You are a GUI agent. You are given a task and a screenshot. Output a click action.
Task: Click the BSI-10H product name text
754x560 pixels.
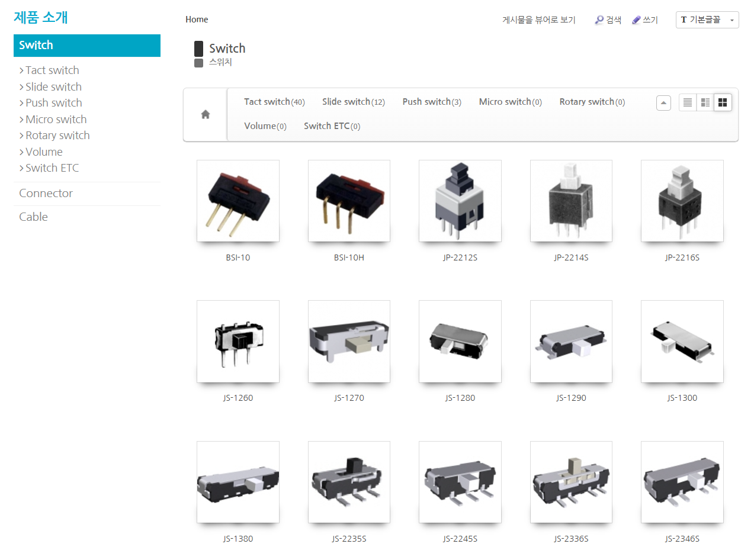pos(349,258)
